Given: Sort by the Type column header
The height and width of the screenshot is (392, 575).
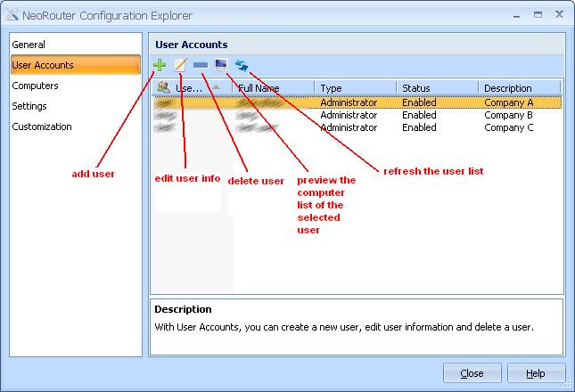Looking at the screenshot, I should 356,88.
